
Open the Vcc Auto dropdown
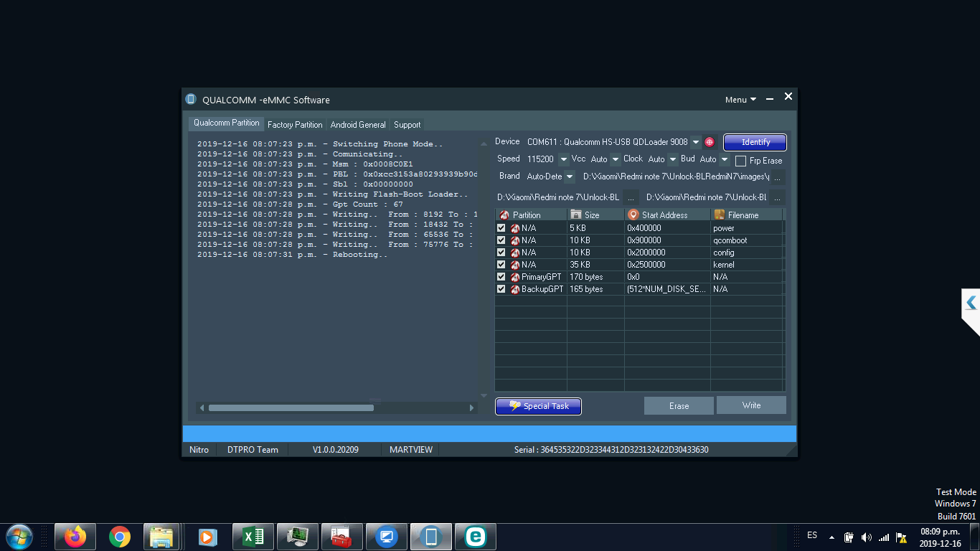pos(616,159)
